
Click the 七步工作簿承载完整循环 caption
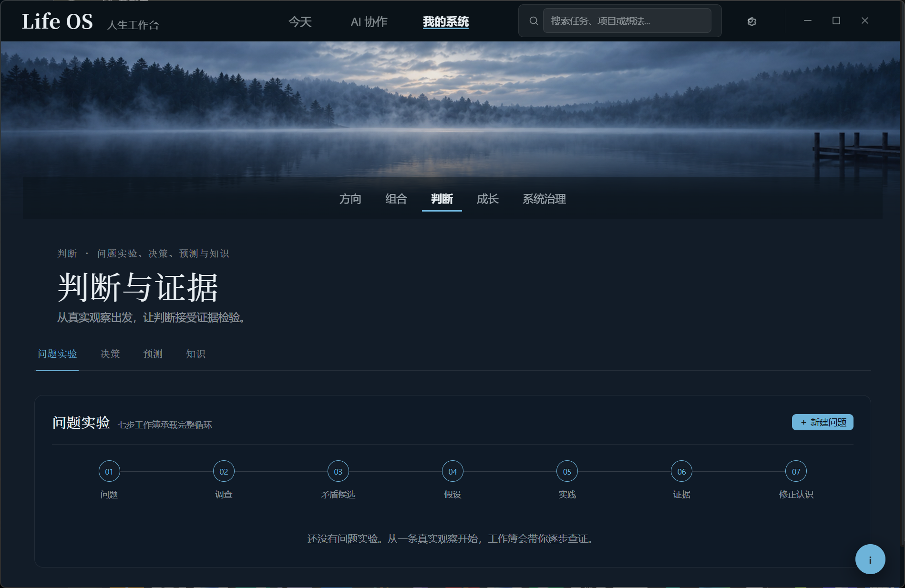click(165, 425)
